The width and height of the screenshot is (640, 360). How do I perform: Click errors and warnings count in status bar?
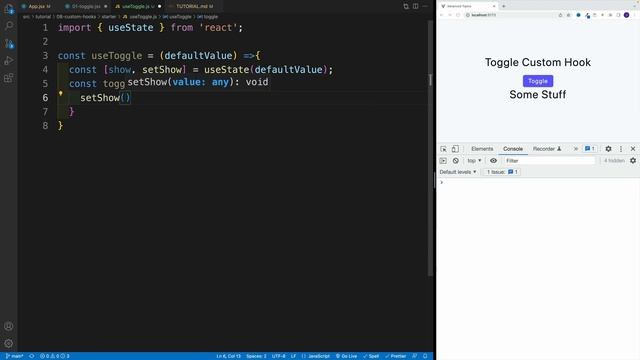(x=55, y=356)
